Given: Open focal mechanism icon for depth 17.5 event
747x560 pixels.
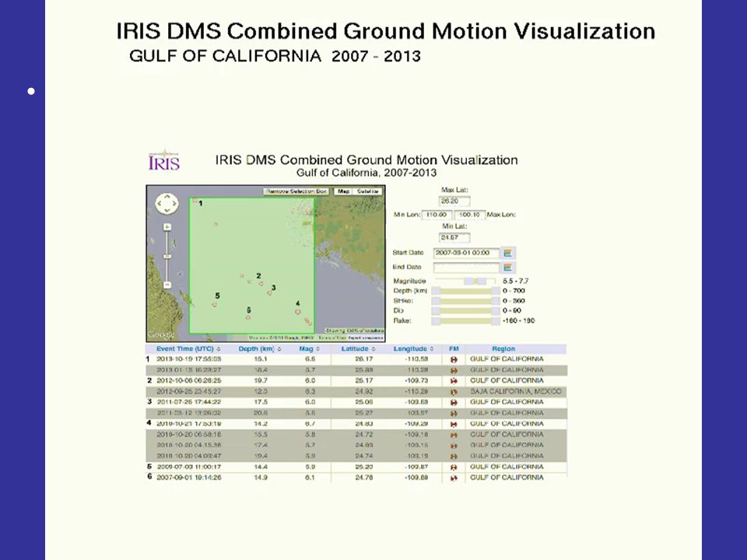Looking at the screenshot, I should [x=454, y=402].
